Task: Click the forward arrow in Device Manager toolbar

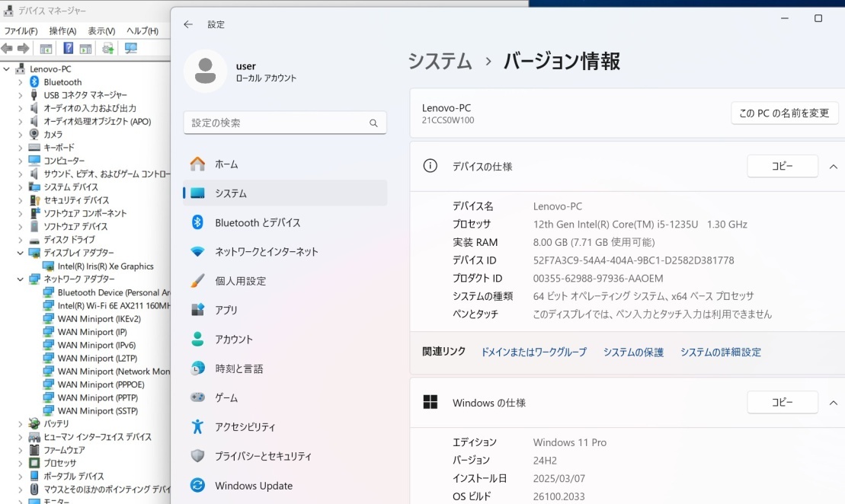Action: click(23, 48)
